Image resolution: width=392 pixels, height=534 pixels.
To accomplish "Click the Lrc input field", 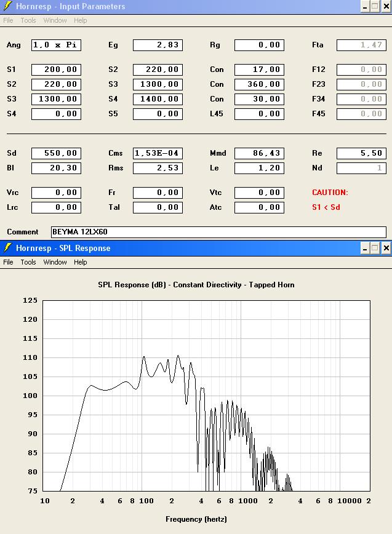I will (56, 207).
